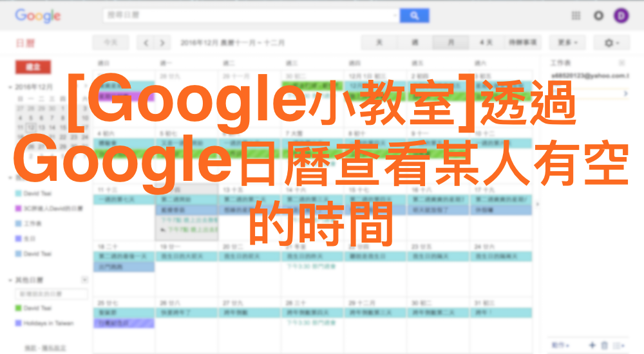Open the settings gear menu
Image resolution: width=644 pixels, height=354 pixels.
point(611,42)
